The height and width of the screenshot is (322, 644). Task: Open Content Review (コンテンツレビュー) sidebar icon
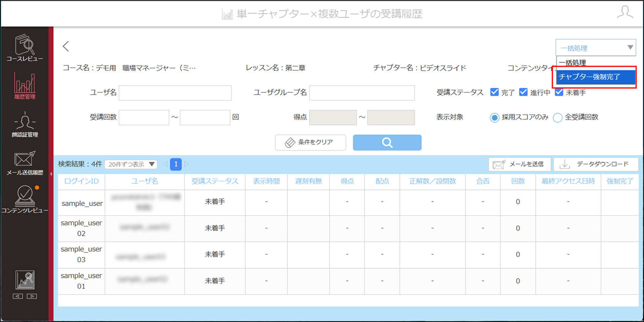coord(25,199)
